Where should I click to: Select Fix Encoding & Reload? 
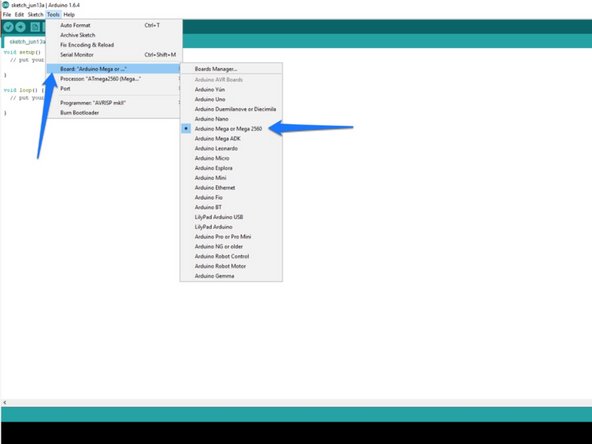pos(114,45)
